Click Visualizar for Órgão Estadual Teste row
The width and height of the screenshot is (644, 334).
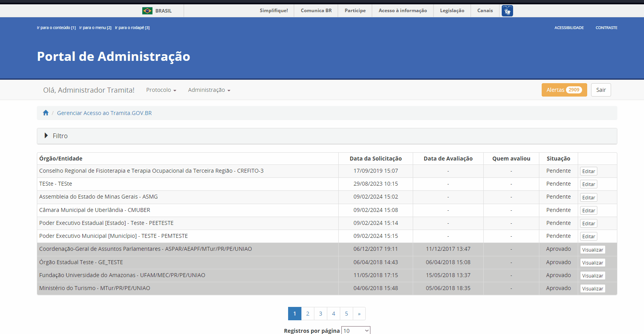(593, 263)
